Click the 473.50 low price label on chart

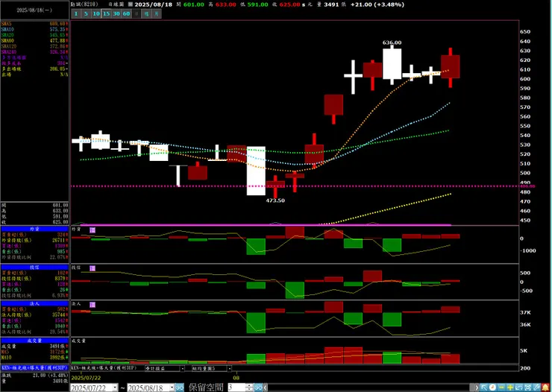click(275, 200)
